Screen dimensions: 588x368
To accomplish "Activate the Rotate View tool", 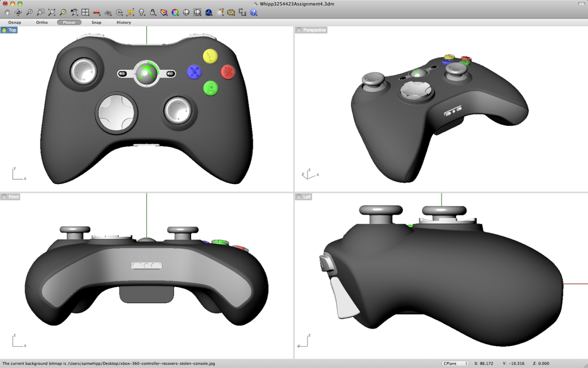I will (18, 13).
